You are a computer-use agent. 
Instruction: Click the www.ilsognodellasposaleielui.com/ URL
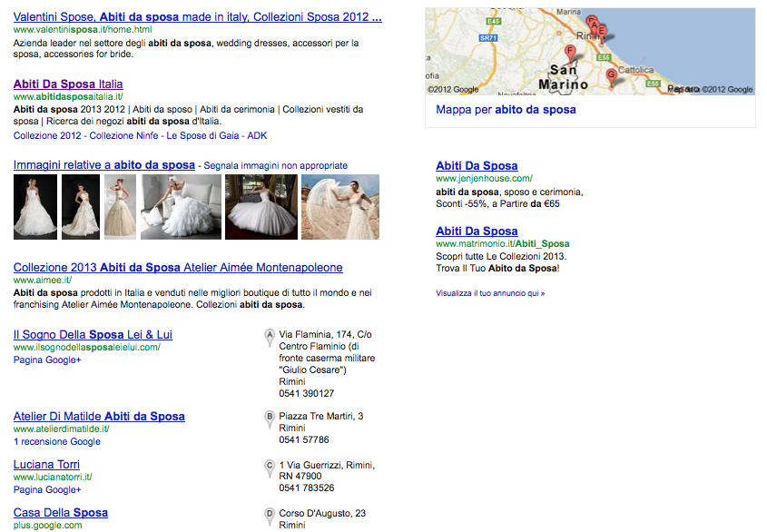[x=87, y=347]
